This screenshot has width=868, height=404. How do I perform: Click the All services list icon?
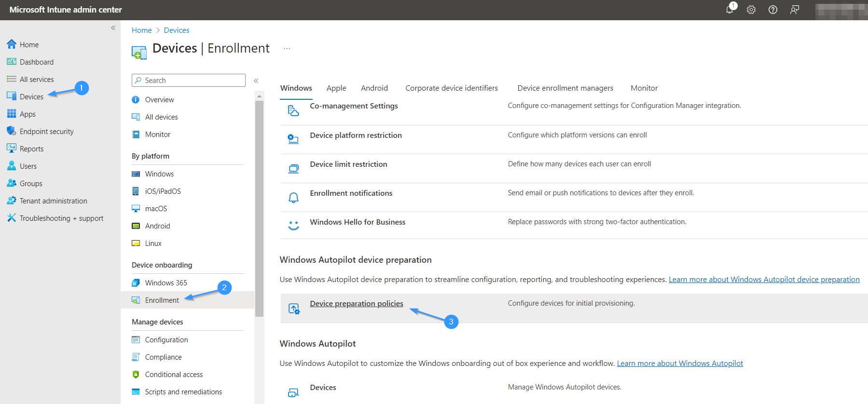[12, 79]
